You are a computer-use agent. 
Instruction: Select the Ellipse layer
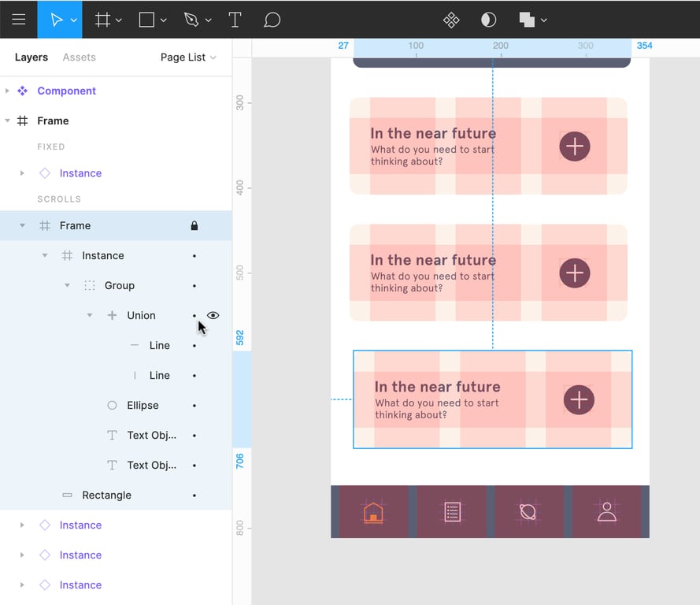[143, 405]
